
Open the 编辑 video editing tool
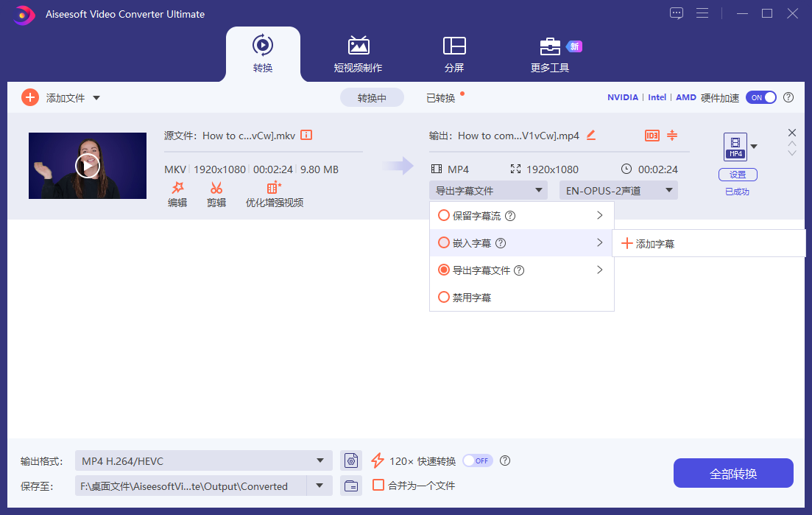(177, 194)
